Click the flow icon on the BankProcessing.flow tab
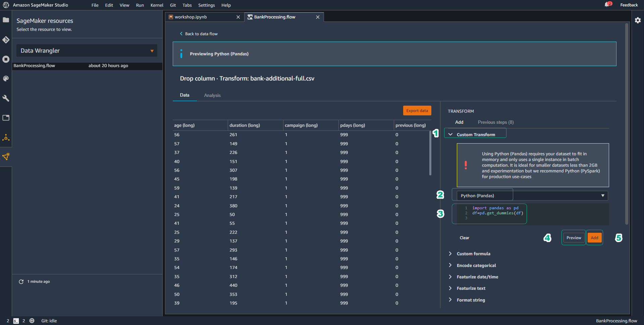The image size is (644, 325). pyautogui.click(x=250, y=17)
